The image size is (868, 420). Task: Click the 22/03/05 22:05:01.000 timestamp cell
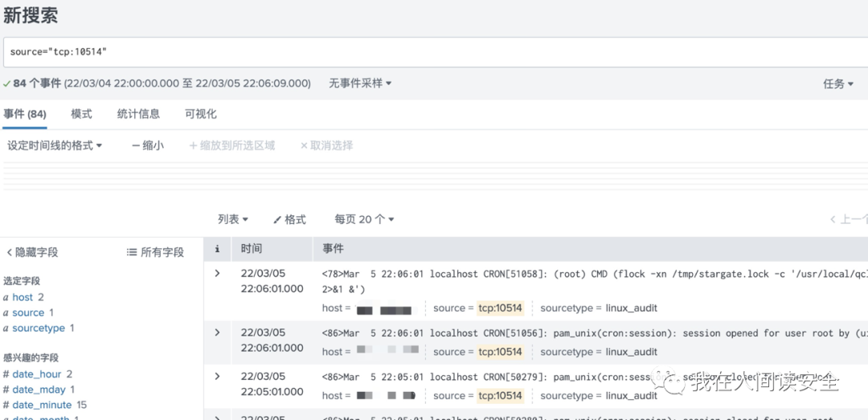(272, 384)
